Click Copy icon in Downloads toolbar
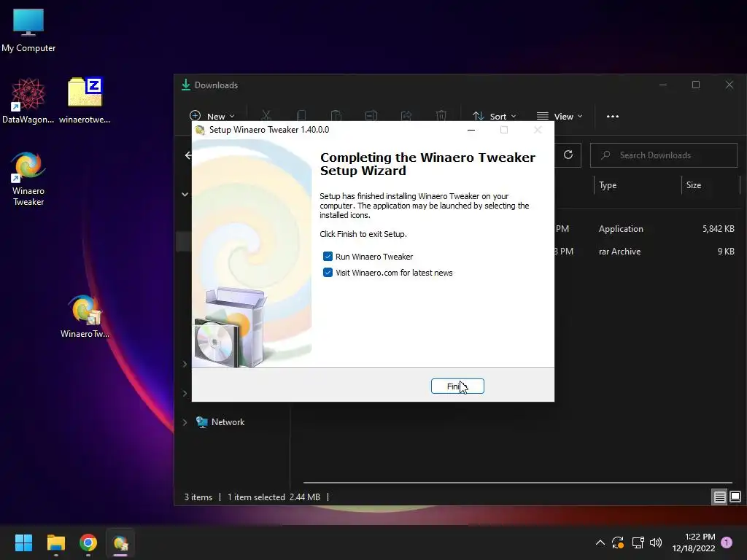 (x=301, y=116)
